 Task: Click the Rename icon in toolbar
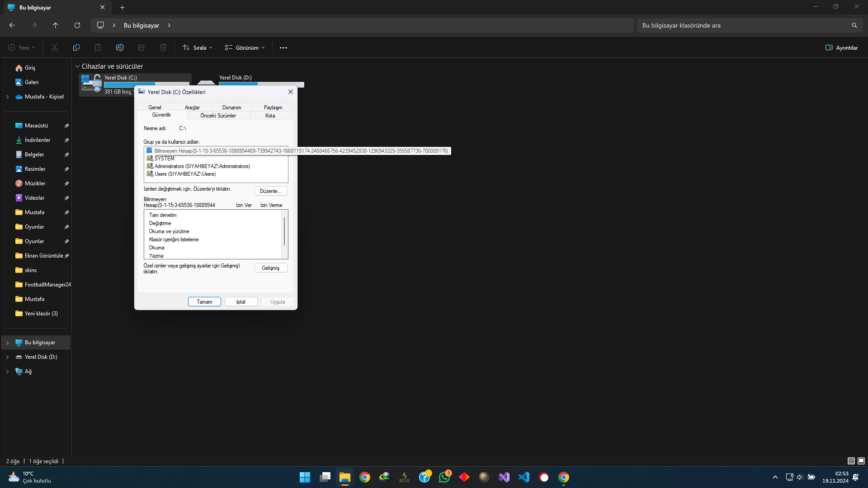[120, 47]
